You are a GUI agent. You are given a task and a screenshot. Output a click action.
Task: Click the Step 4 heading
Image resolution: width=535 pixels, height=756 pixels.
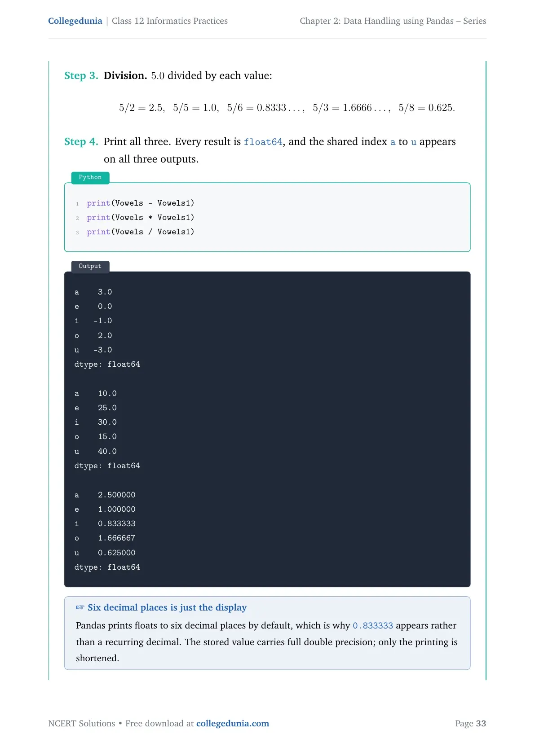click(x=81, y=141)
